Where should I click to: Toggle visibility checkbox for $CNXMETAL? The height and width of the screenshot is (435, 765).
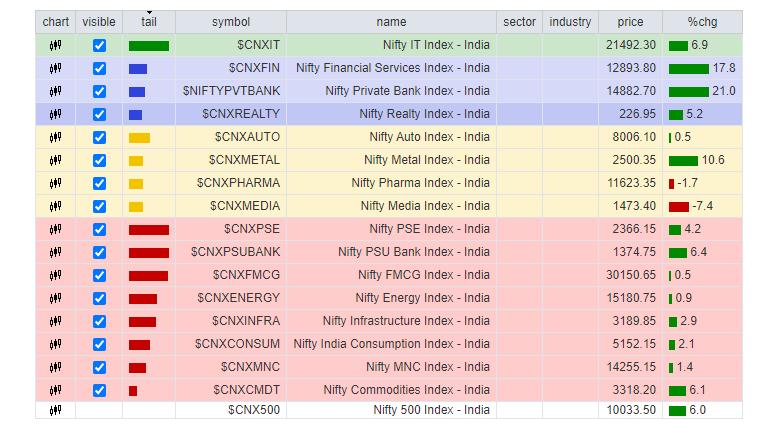99,160
